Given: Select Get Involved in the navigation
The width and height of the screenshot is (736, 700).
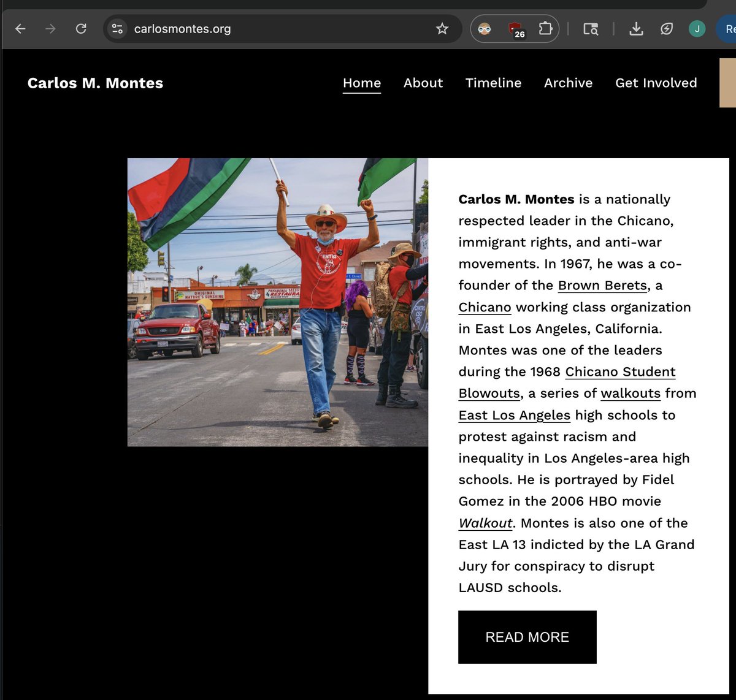Looking at the screenshot, I should (656, 83).
